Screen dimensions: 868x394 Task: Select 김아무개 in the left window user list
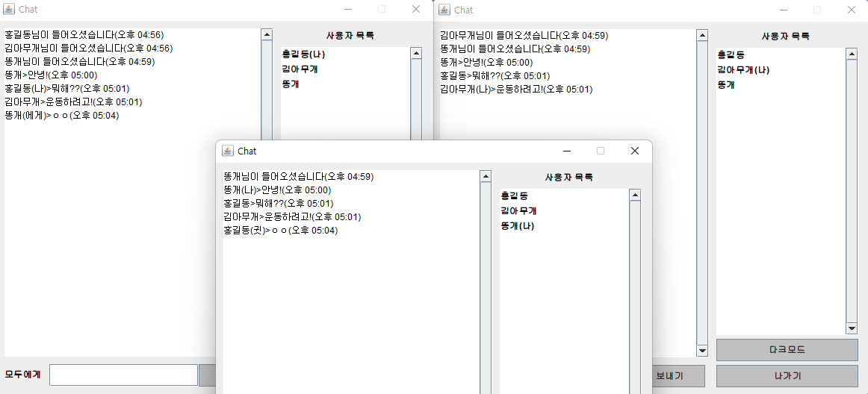pyautogui.click(x=300, y=69)
